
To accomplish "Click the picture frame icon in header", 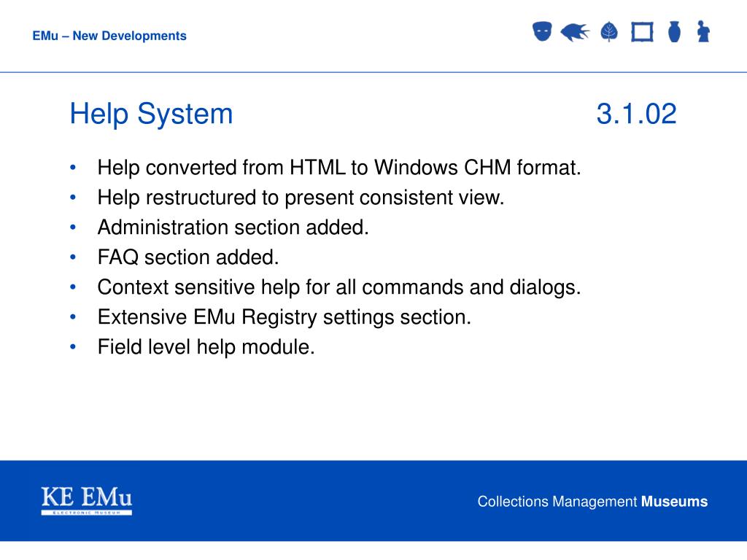I will coord(642,32).
